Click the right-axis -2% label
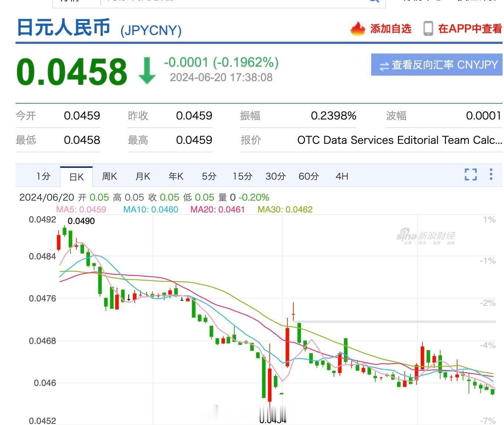Viewport: 504px width, 425px height. click(487, 303)
